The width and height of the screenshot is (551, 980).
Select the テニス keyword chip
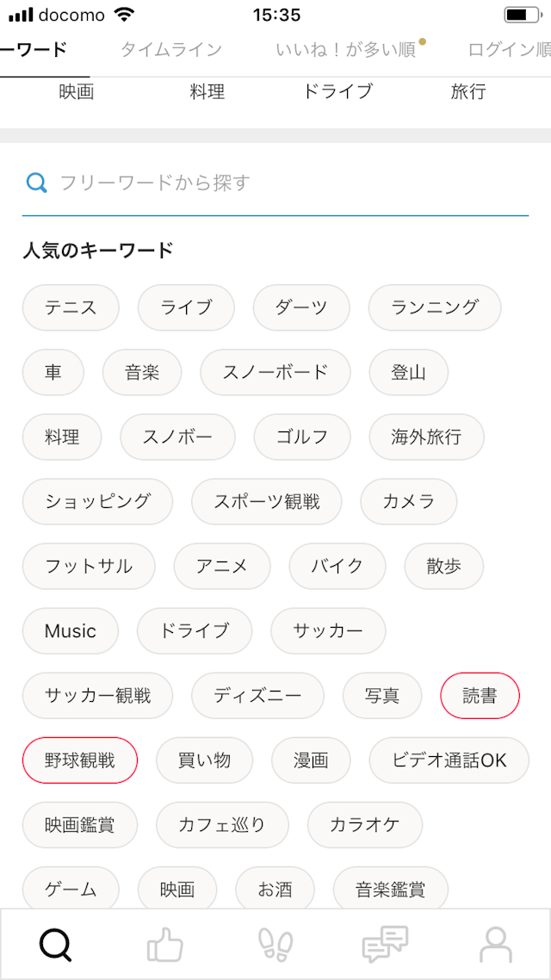(71, 307)
